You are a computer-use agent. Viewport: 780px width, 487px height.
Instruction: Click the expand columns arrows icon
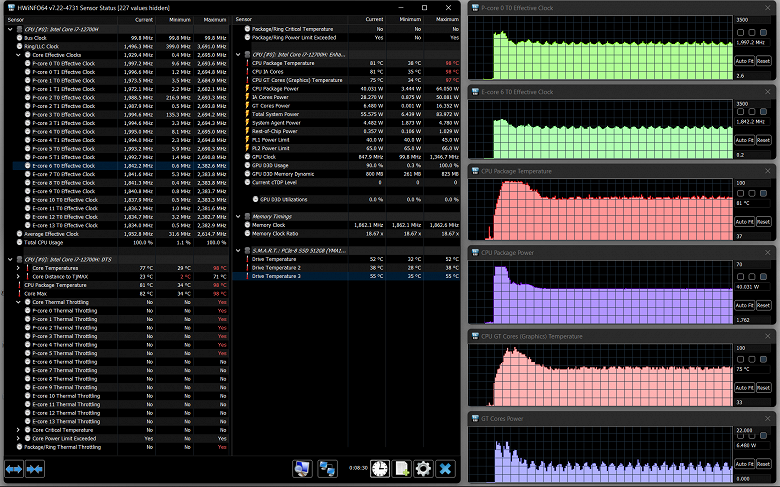[x=15, y=468]
